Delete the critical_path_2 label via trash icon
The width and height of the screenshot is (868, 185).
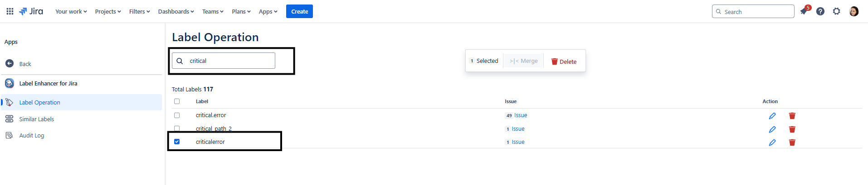tap(792, 129)
